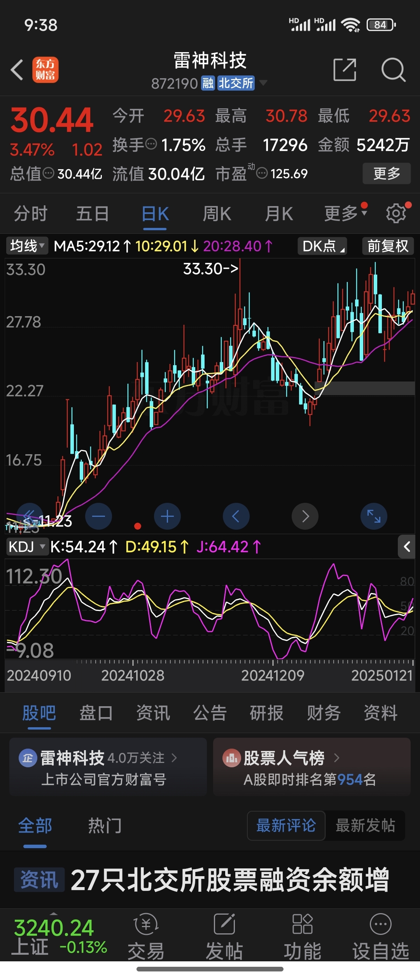The height and width of the screenshot is (980, 420).
Task: Tap 金额 5242万 value
Action: [364, 145]
